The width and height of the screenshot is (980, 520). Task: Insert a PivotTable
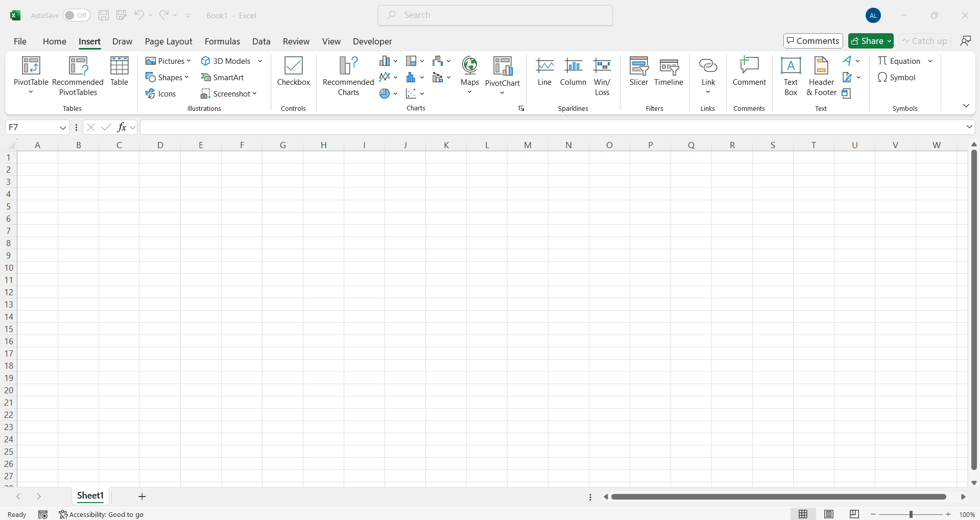click(31, 76)
